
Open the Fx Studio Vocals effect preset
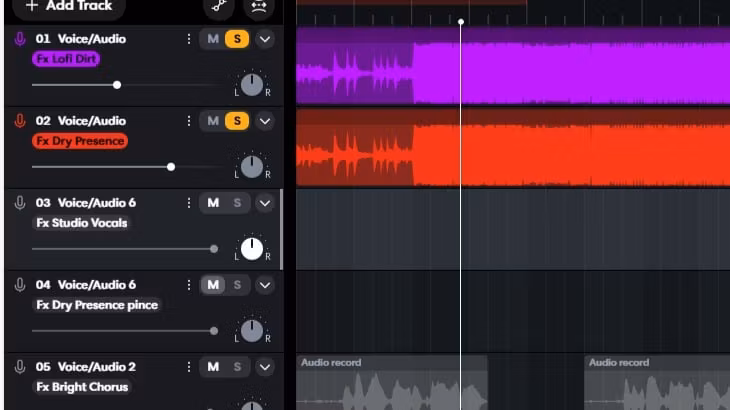(82, 223)
